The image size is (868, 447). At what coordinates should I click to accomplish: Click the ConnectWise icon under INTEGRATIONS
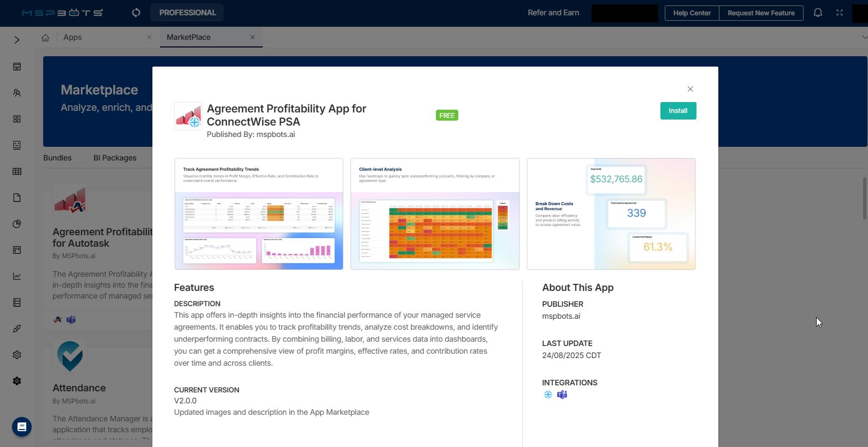[x=548, y=395]
